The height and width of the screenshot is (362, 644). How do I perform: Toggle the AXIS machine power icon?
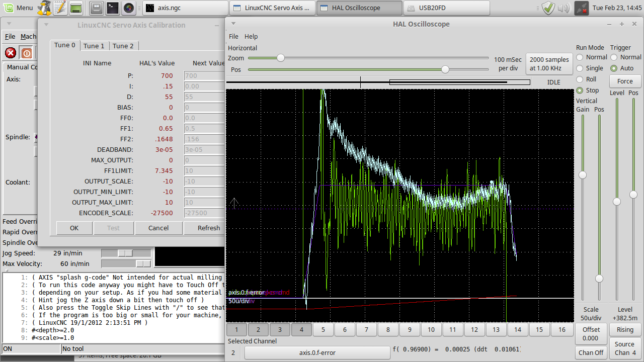point(27,53)
